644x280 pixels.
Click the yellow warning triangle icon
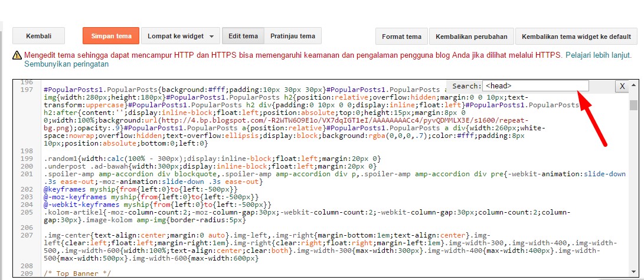coord(17,55)
